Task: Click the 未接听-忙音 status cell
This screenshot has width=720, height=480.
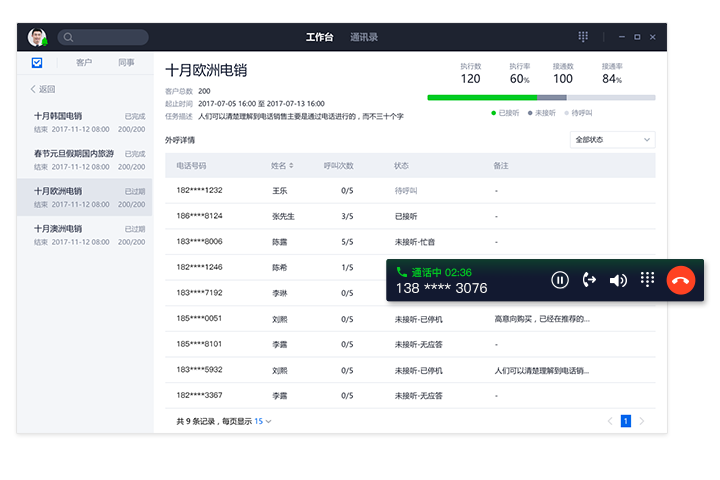Action: point(415,242)
